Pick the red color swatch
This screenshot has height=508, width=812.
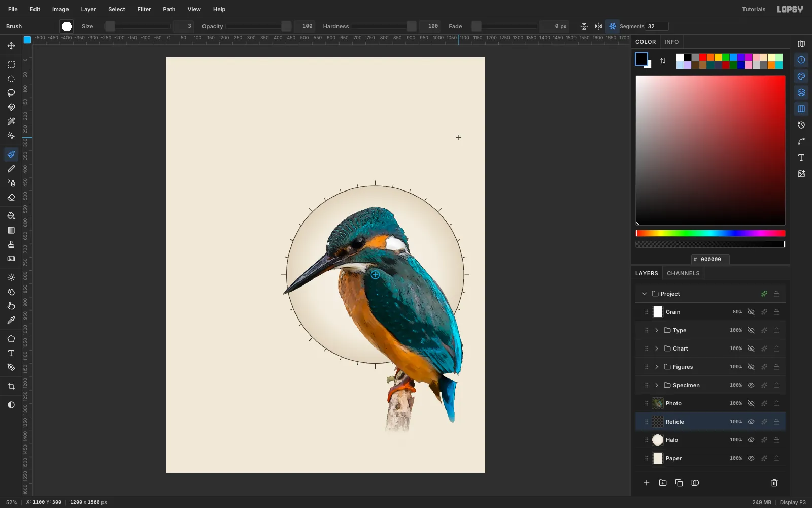(703, 57)
